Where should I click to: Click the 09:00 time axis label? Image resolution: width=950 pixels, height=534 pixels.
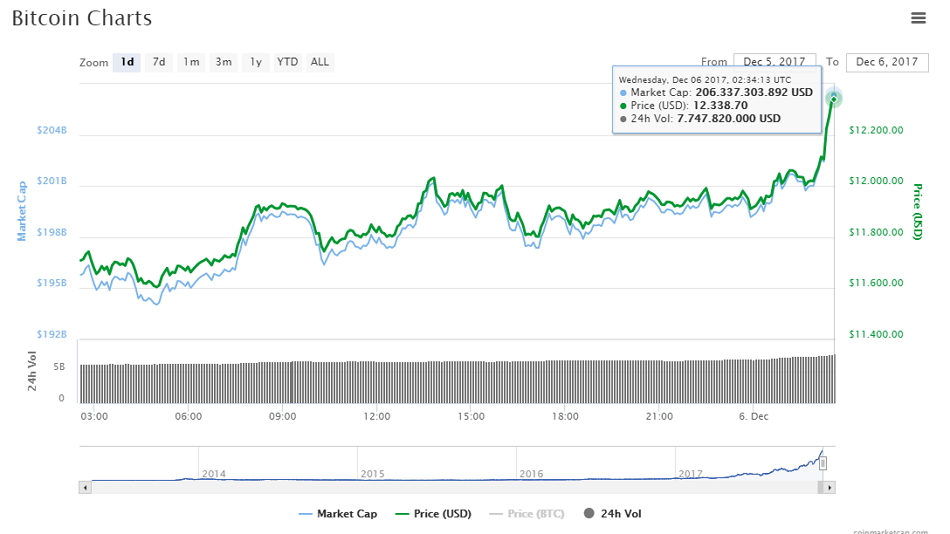(x=282, y=416)
